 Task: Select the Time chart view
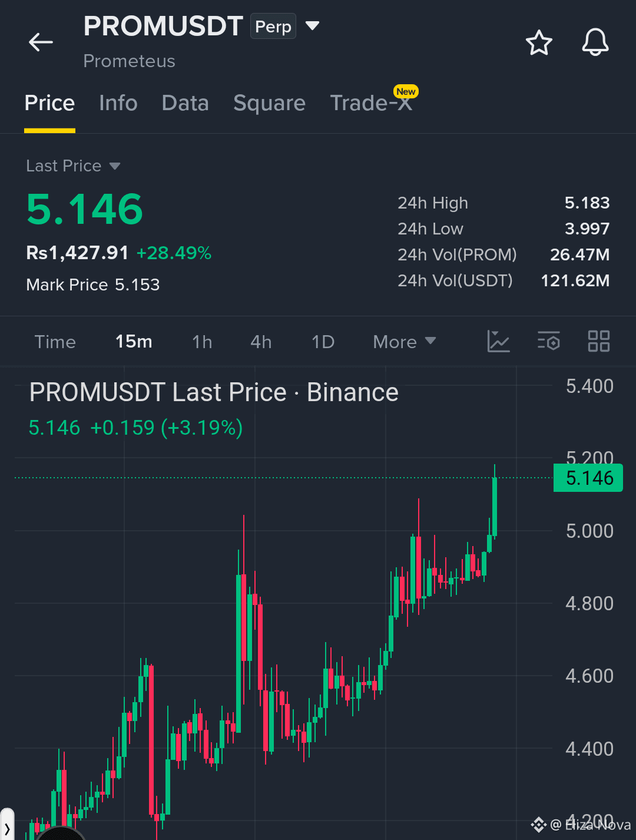(x=55, y=342)
